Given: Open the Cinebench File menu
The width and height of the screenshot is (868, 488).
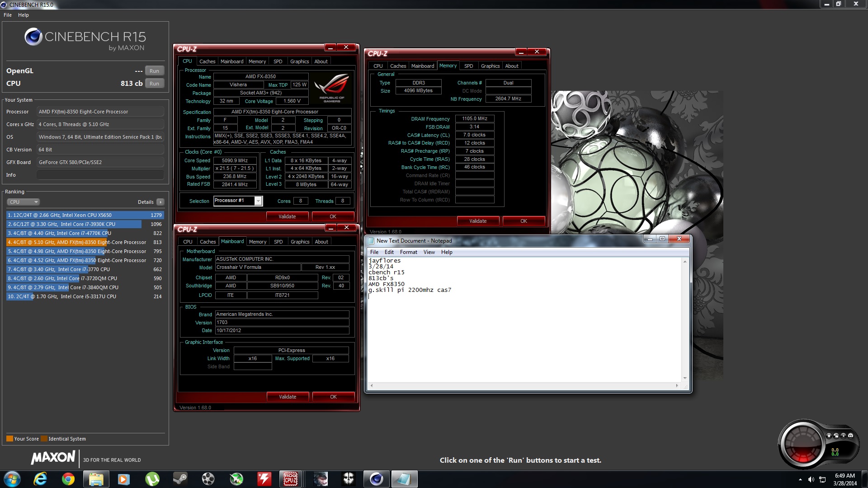Looking at the screenshot, I should pos(8,15).
